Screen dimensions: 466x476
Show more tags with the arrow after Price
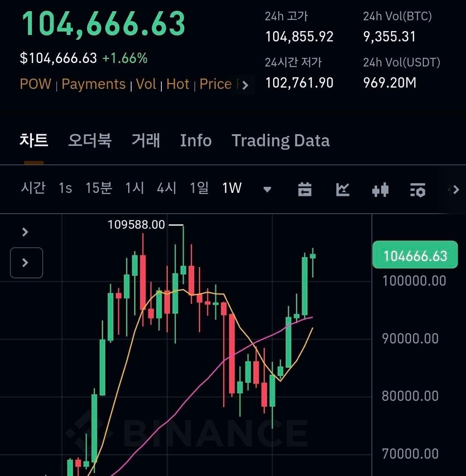pos(245,85)
